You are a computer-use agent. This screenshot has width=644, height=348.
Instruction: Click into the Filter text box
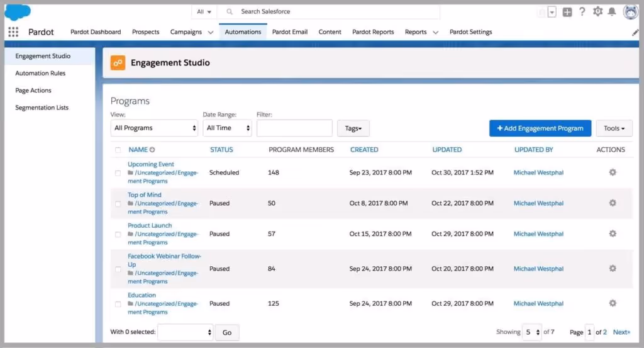(294, 128)
